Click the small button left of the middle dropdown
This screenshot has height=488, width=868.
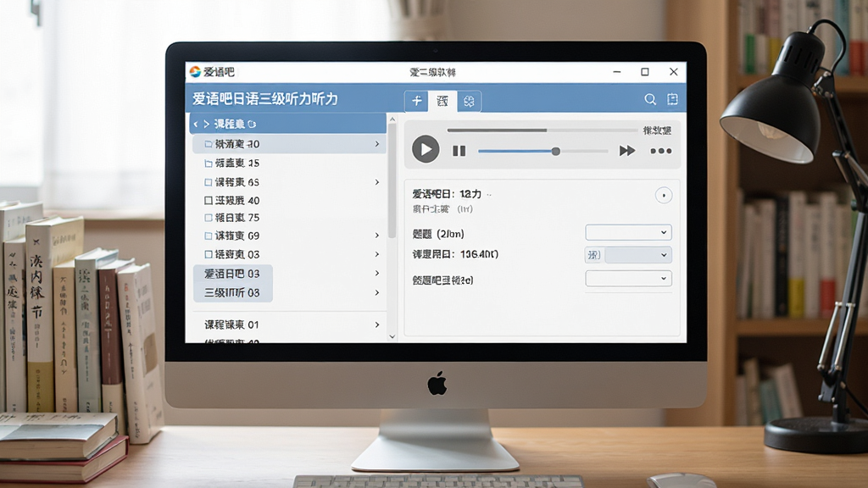[x=593, y=255]
